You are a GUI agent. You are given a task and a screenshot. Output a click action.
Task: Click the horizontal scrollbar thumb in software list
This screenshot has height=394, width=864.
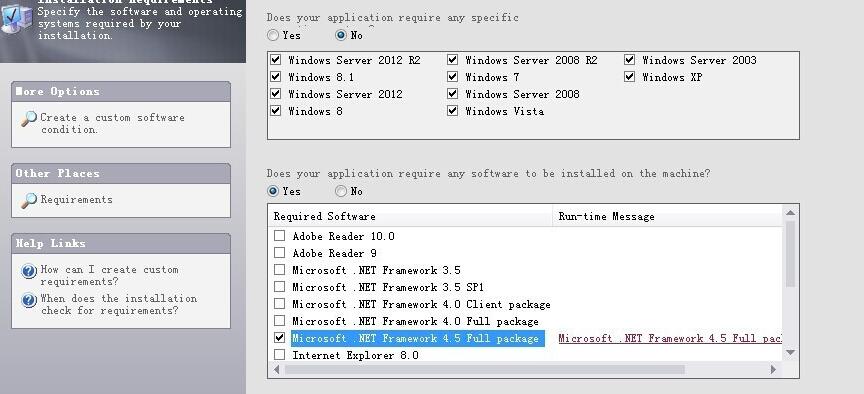pyautogui.click(x=485, y=370)
